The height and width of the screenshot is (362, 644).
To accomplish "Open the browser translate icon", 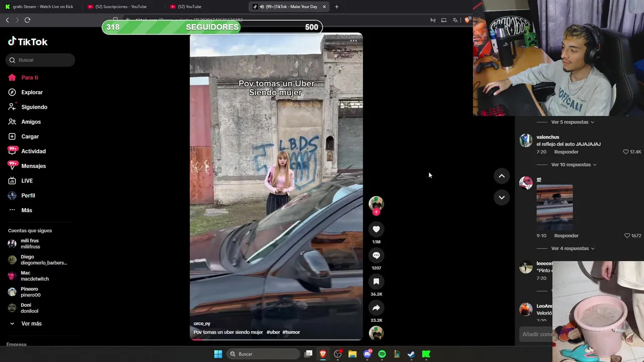I will point(455,20).
